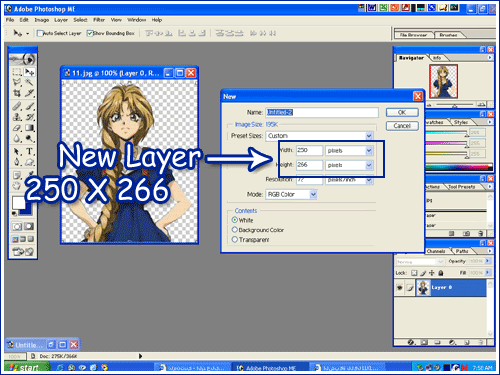Select the Slice tool
500x375 pixels.
(29, 93)
